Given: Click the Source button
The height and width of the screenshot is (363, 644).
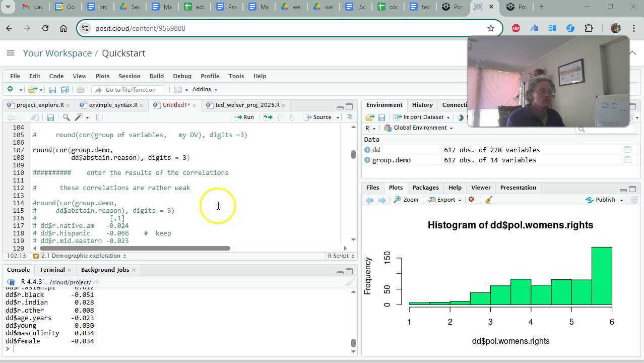Looking at the screenshot, I should point(318,117).
